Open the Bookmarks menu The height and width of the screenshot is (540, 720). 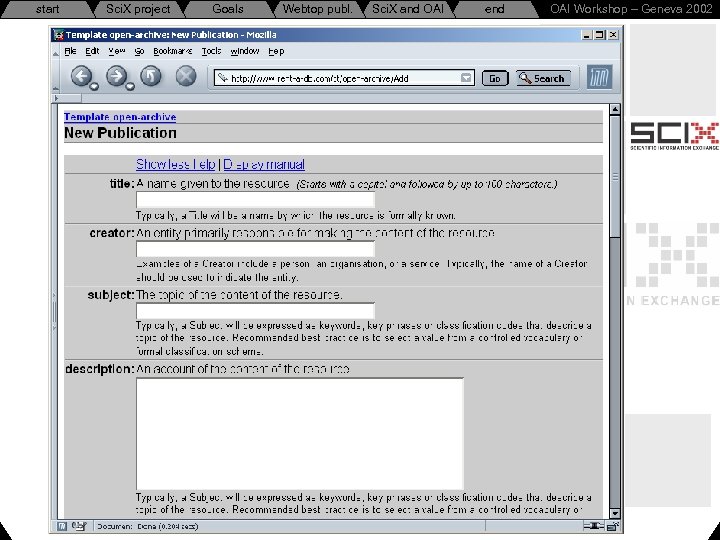coord(173,51)
